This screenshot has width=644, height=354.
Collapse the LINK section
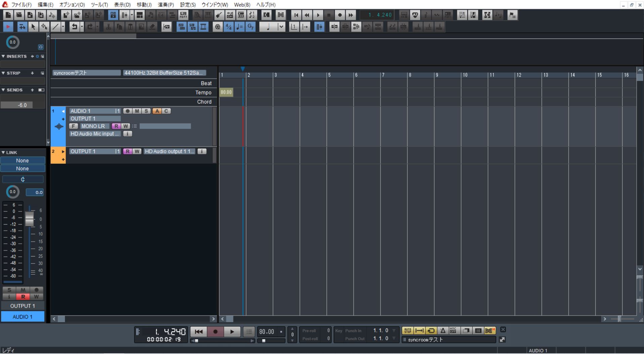click(3, 153)
